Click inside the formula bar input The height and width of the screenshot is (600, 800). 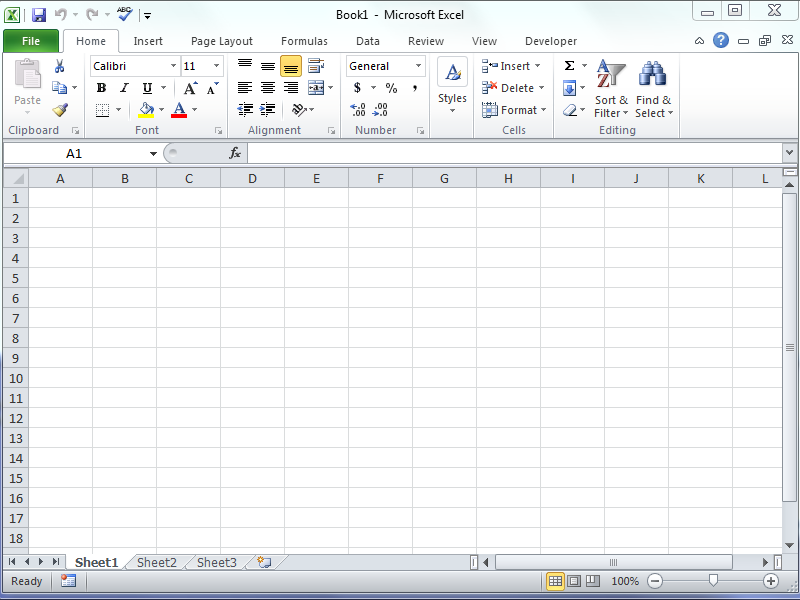pyautogui.click(x=510, y=153)
